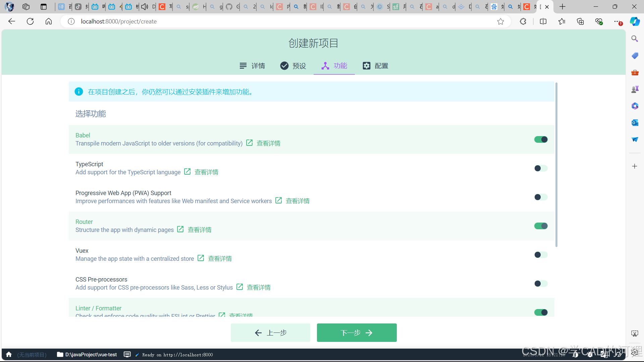
Task: Click the feature list vertical scrollbar
Action: coord(556,164)
